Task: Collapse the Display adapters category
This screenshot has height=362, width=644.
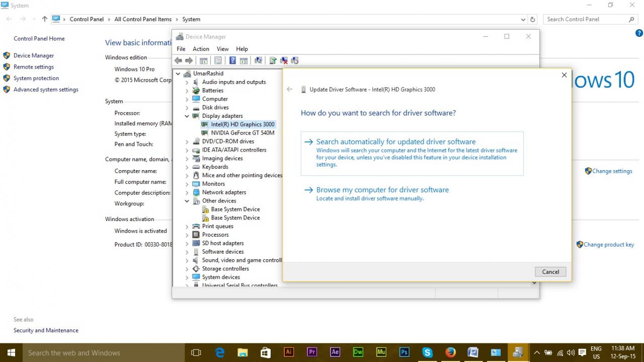Action: pyautogui.click(x=187, y=116)
